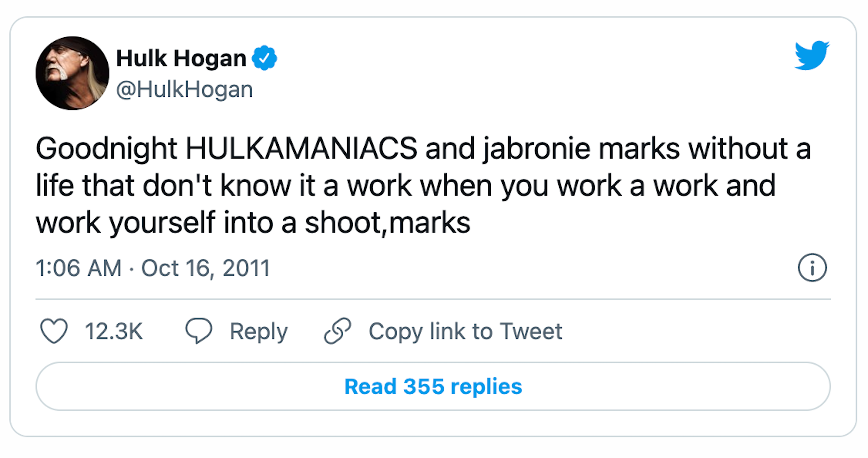Select Copy link to Tweet
This screenshot has width=868, height=458.
pos(465,331)
